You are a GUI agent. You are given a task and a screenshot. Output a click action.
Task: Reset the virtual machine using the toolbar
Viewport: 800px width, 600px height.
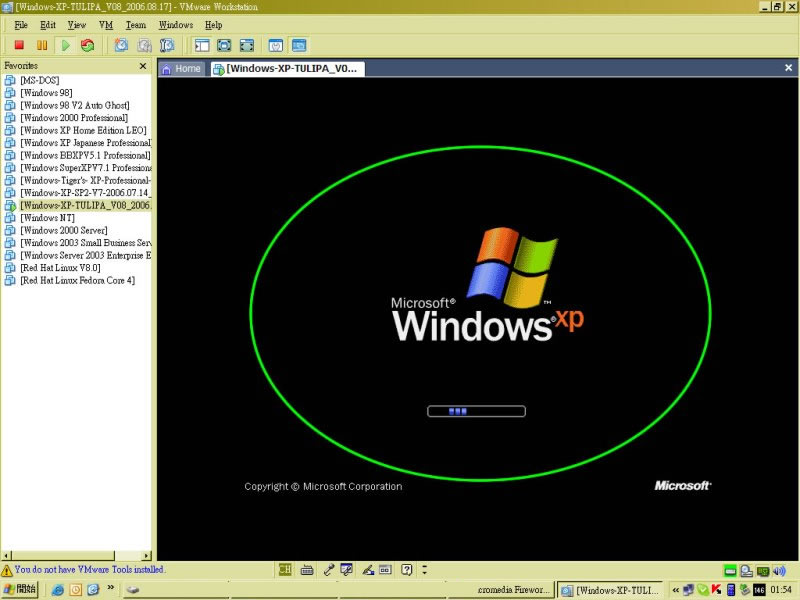(88, 45)
